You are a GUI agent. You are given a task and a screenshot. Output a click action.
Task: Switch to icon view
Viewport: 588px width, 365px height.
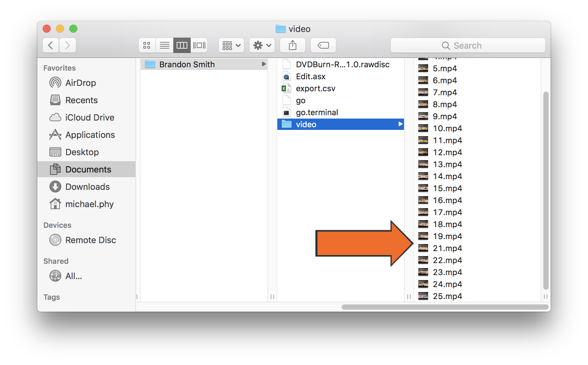147,45
